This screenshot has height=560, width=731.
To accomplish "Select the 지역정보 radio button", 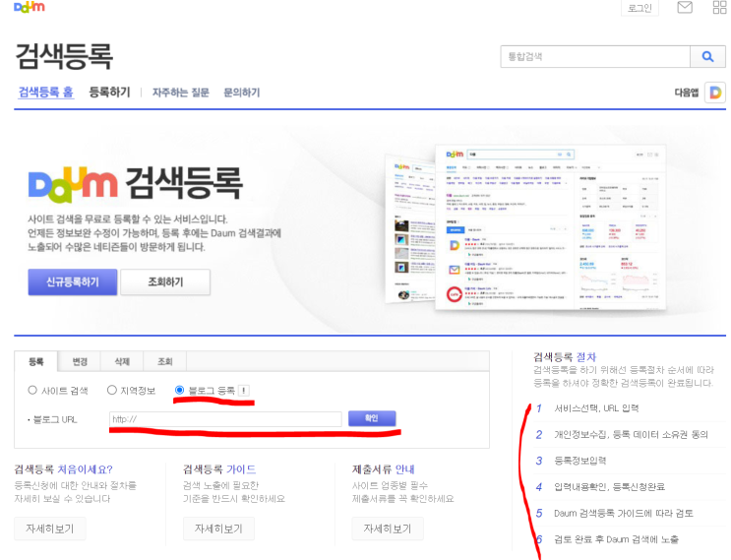I will click(x=112, y=391).
